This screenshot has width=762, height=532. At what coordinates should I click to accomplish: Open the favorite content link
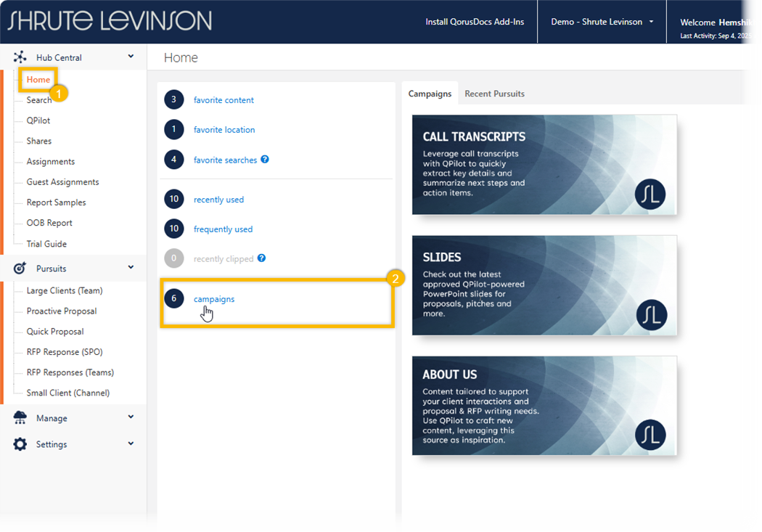point(224,100)
